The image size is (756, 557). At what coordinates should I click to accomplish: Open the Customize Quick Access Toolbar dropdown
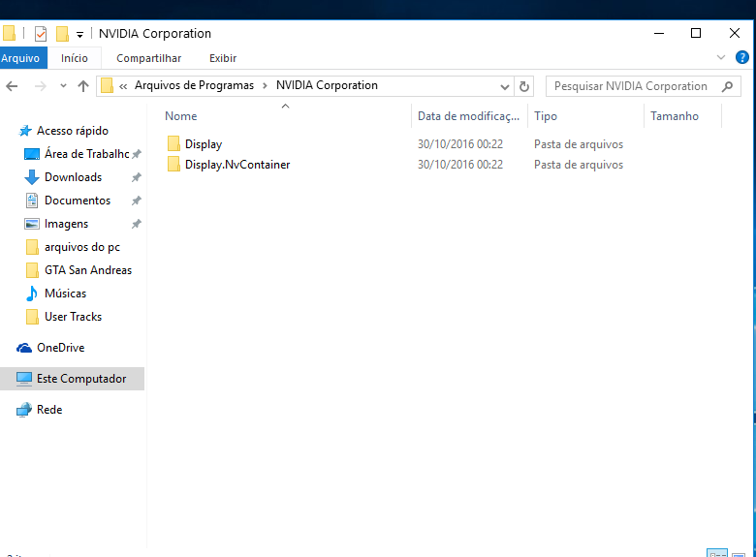click(x=80, y=34)
